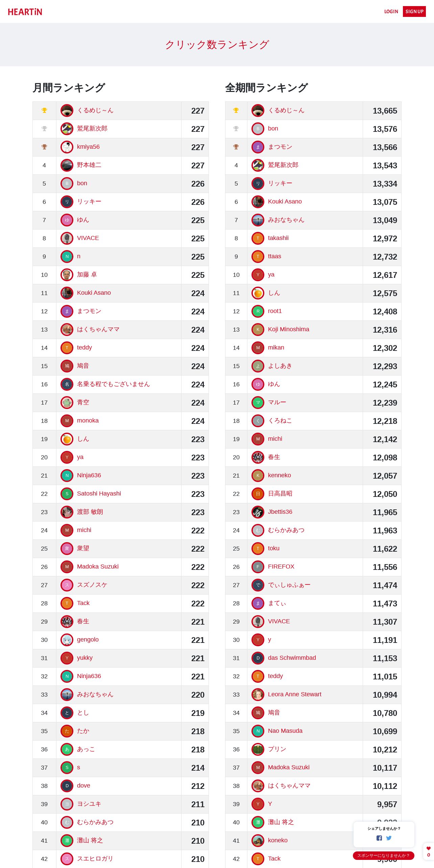Click the sponsor invitation red button
This screenshot has height=868, width=434.
click(383, 855)
